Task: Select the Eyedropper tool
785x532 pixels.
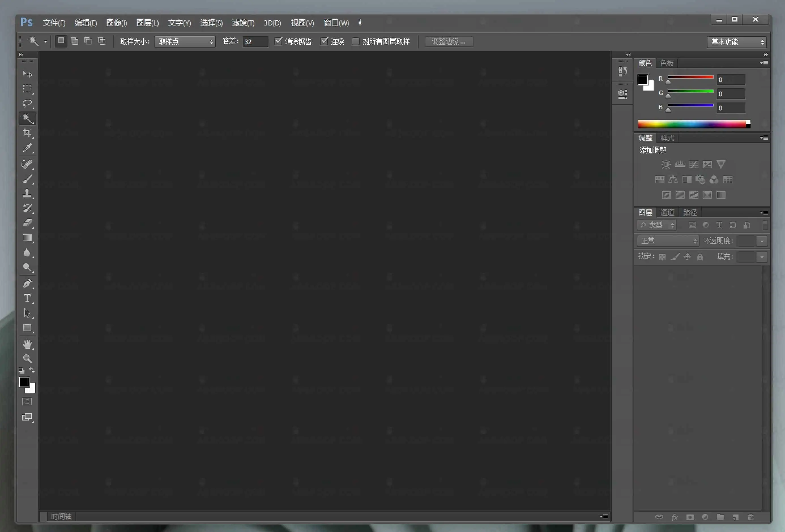Action: pos(27,148)
